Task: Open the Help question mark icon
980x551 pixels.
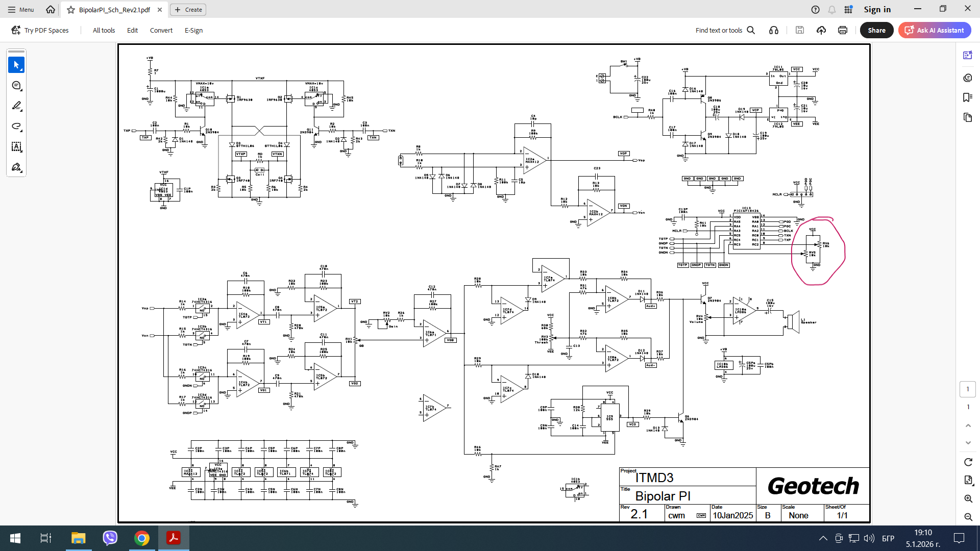Action: click(816, 10)
